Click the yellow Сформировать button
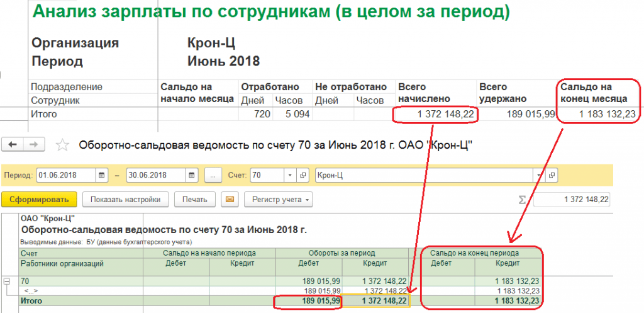644x313 pixels. point(39,200)
